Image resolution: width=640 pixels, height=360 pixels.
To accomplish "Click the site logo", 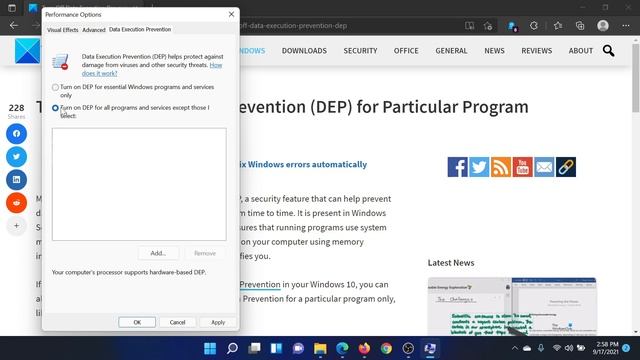I will point(27,51).
